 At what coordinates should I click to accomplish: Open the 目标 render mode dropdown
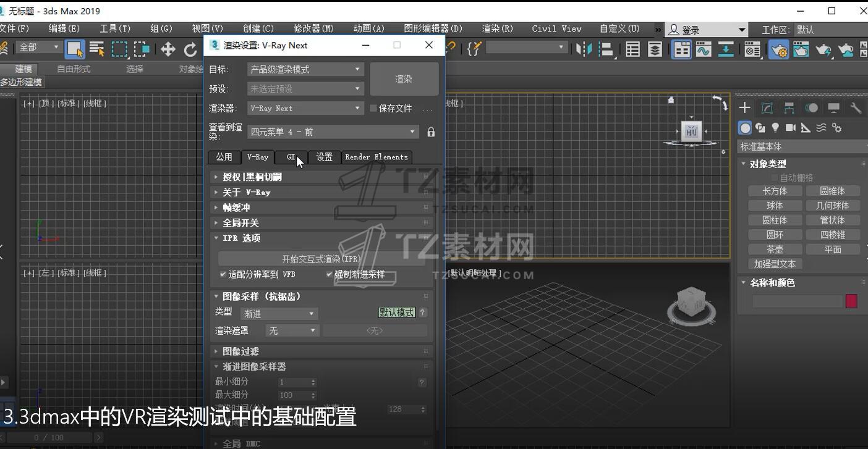pyautogui.click(x=305, y=69)
